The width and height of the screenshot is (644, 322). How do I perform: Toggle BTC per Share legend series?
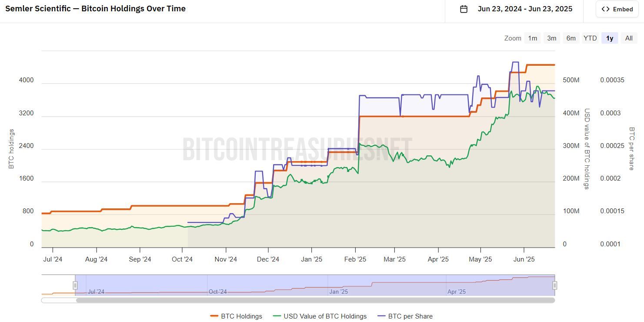point(405,316)
